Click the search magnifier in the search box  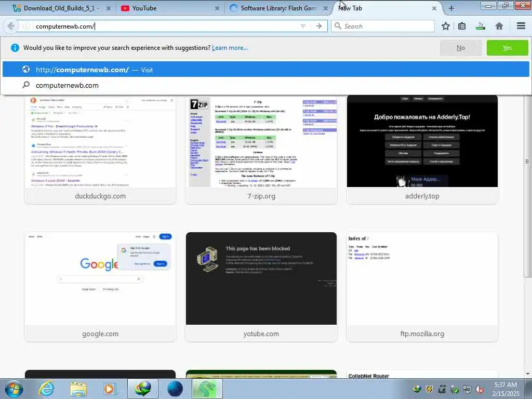point(338,26)
